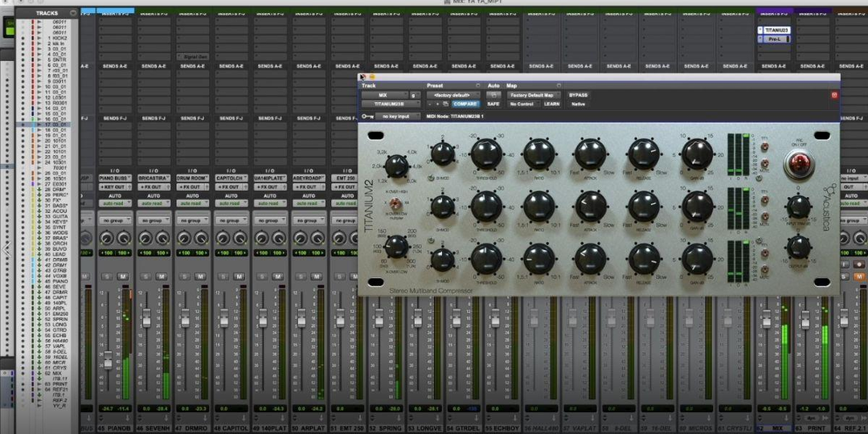Open the KEY OUT output selector
This screenshot has width=868, height=434.
pyautogui.click(x=115, y=187)
